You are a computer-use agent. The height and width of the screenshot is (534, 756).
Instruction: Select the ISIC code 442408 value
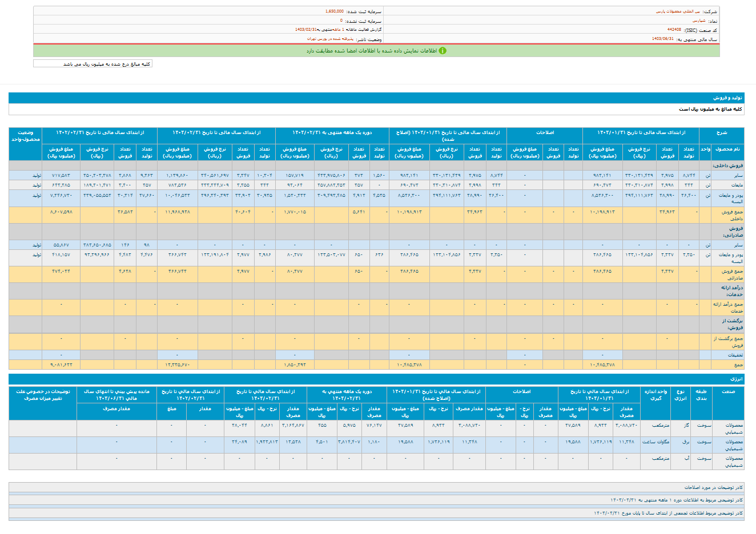click(674, 30)
